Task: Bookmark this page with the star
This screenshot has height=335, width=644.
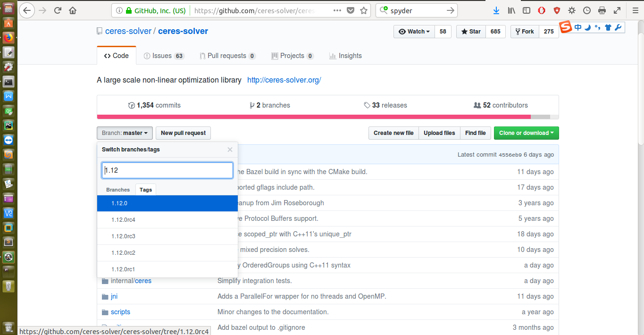Action: tap(363, 10)
